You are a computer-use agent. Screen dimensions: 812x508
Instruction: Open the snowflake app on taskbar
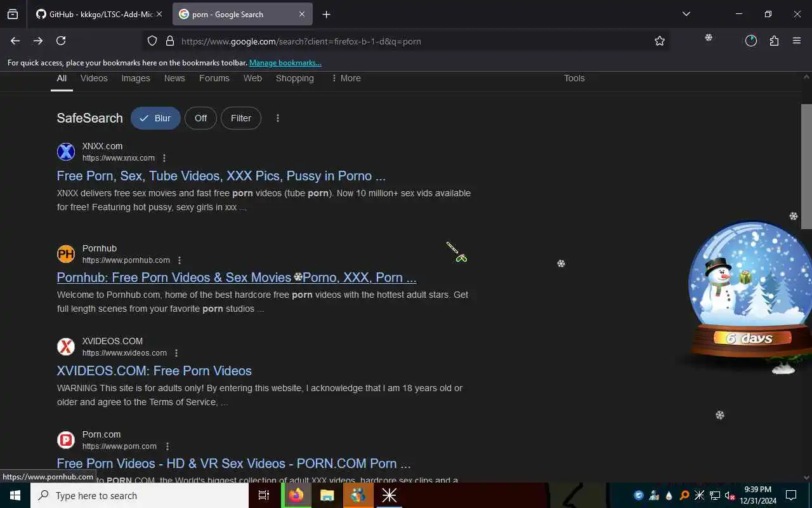[389, 495]
